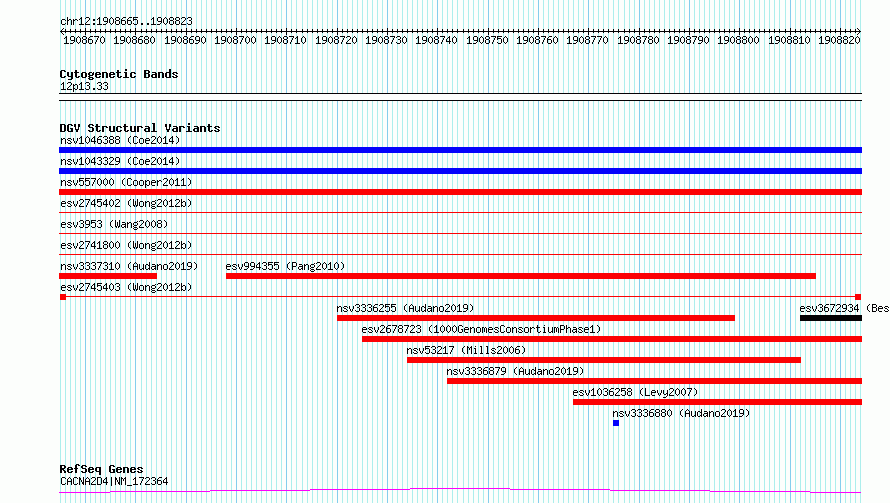Select the 12p13.33 band label
Image resolution: width=890 pixels, height=503 pixels.
pos(84,86)
